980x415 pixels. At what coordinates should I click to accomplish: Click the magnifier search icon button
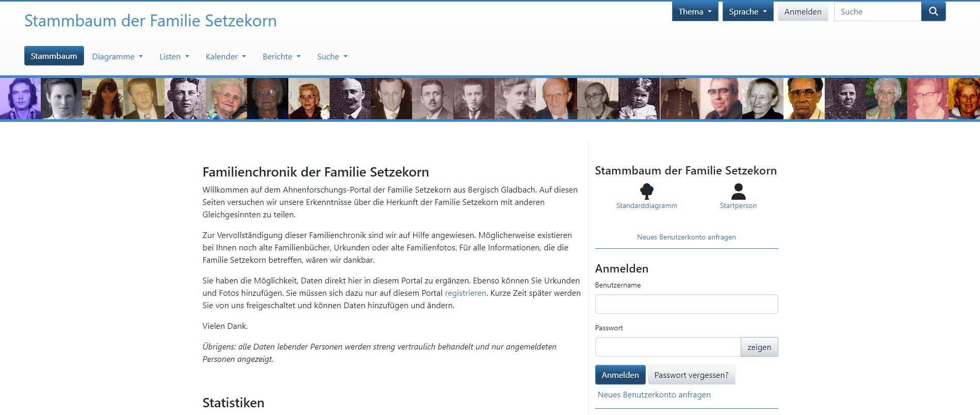(933, 11)
